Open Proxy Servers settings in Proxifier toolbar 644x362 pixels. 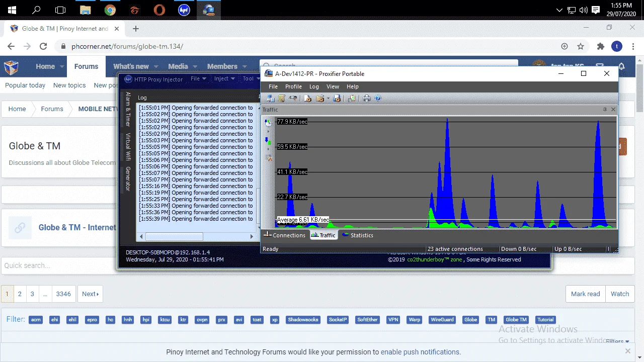point(271,98)
